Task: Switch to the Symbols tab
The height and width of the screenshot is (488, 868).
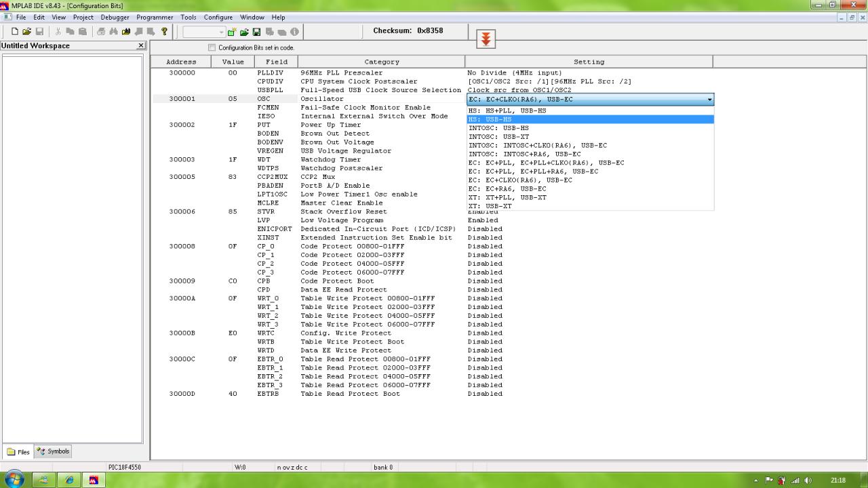Action: (x=53, y=451)
